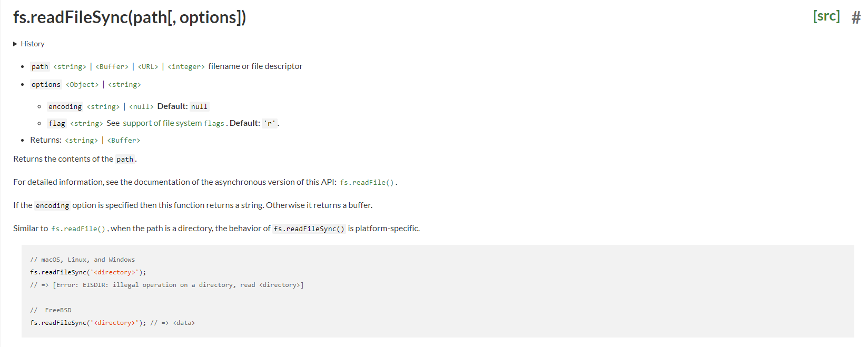Click the inline "encoding" code in the paragraph
Screen dimensions: 868x347
[x=52, y=206]
